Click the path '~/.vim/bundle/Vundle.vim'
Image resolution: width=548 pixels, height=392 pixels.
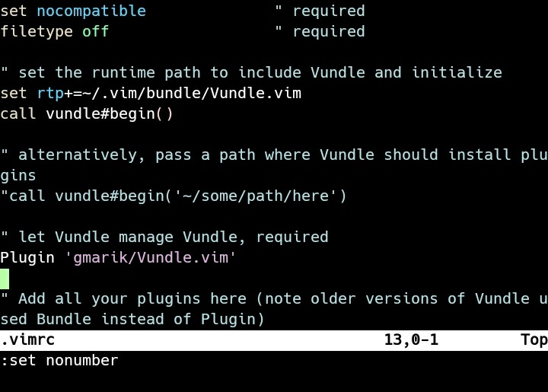(192, 94)
